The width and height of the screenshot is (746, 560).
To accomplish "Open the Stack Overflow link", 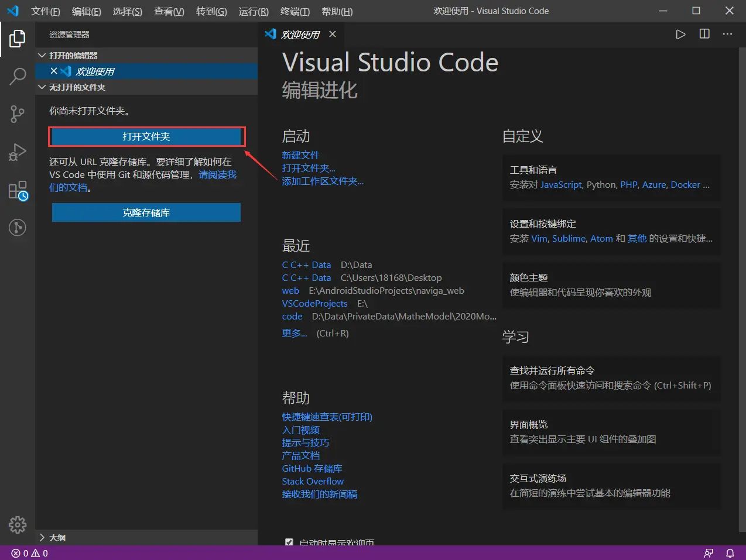I will click(313, 482).
